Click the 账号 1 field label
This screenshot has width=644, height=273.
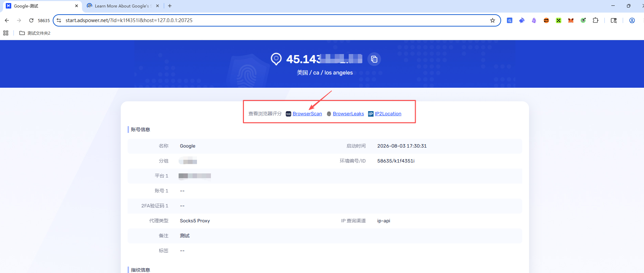pyautogui.click(x=162, y=191)
